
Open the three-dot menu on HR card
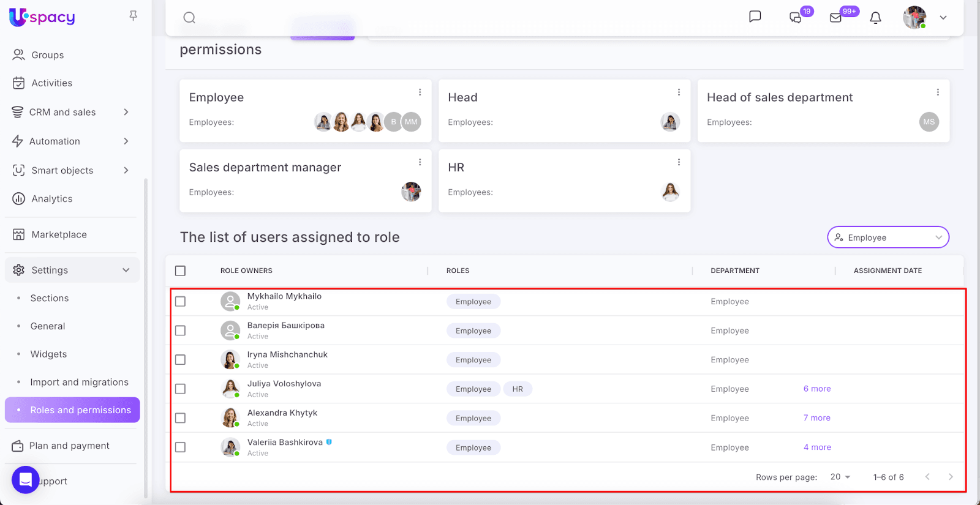[x=679, y=162]
